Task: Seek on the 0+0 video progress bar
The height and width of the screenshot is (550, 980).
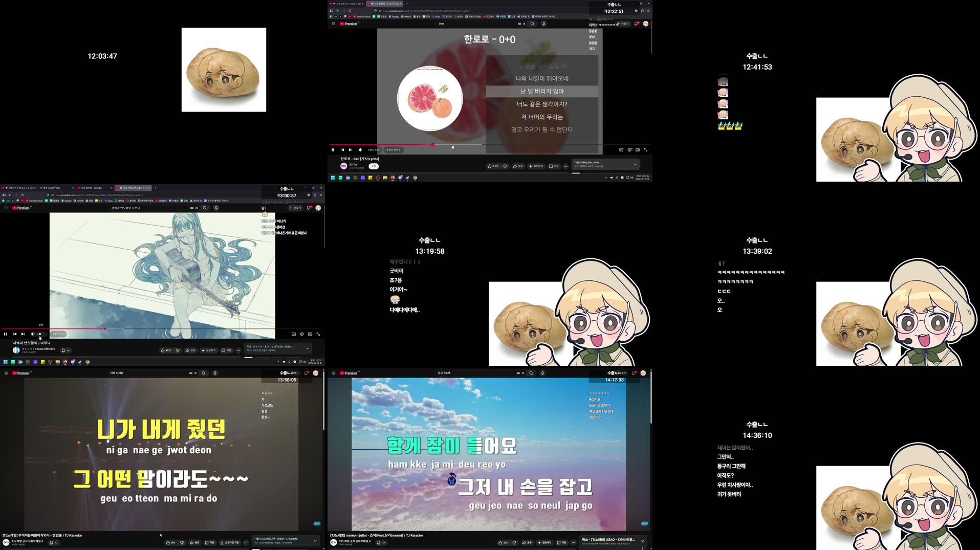Action: [x=490, y=145]
